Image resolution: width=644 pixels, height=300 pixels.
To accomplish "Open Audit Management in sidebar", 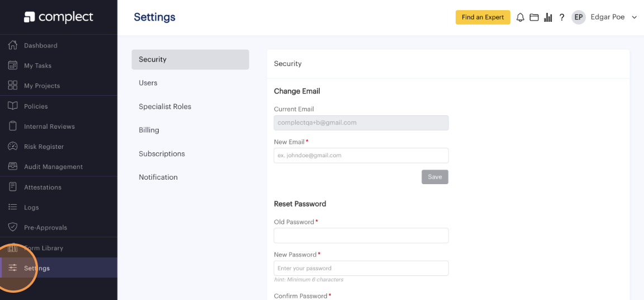I will click(53, 167).
